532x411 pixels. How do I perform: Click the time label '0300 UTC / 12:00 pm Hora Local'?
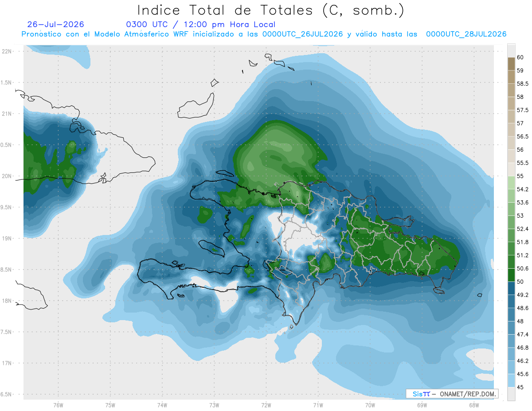pos(201,25)
